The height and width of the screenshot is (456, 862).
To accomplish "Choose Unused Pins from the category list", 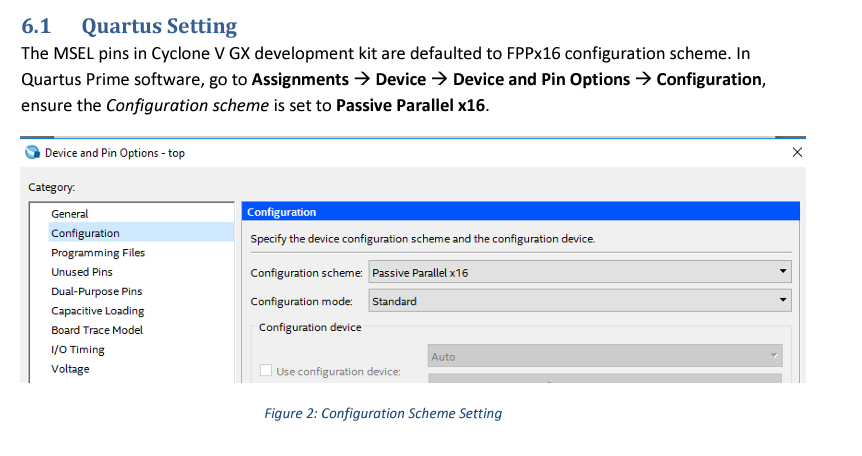I will coord(82,272).
